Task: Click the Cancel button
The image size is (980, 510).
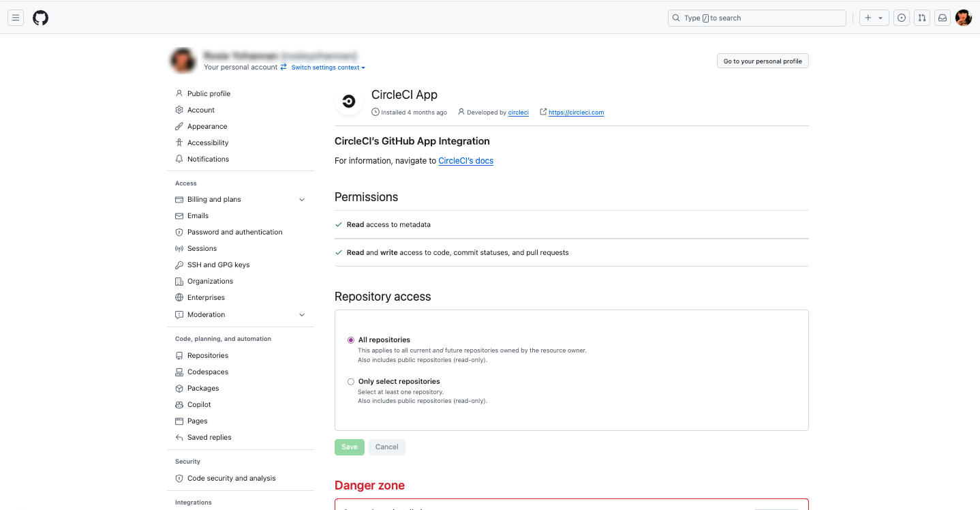Action: 386,447
